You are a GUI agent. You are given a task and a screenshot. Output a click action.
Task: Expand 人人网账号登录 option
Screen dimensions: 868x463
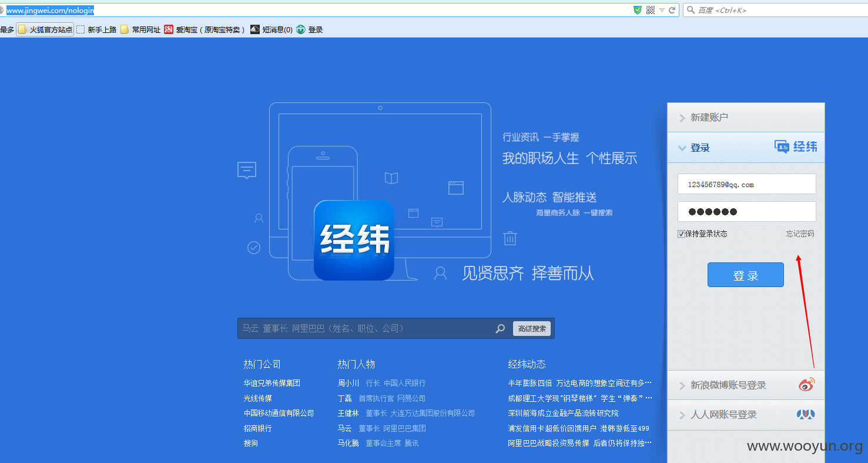(746, 415)
